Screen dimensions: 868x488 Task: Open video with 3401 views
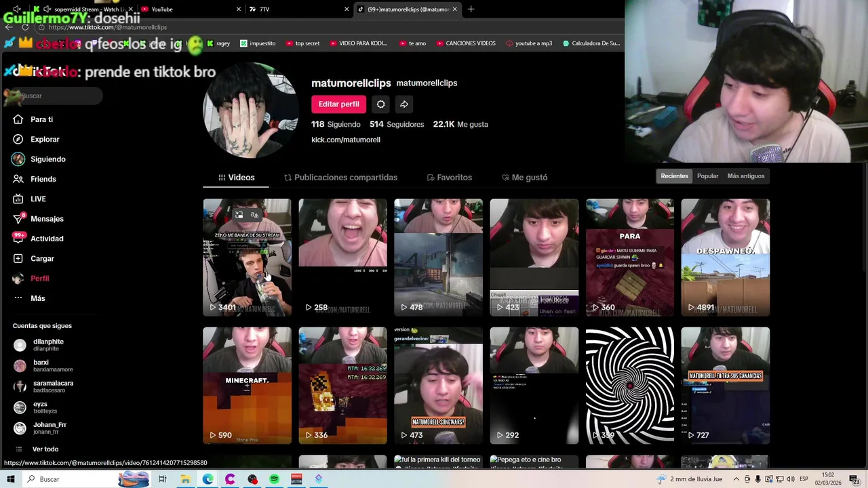tap(247, 258)
